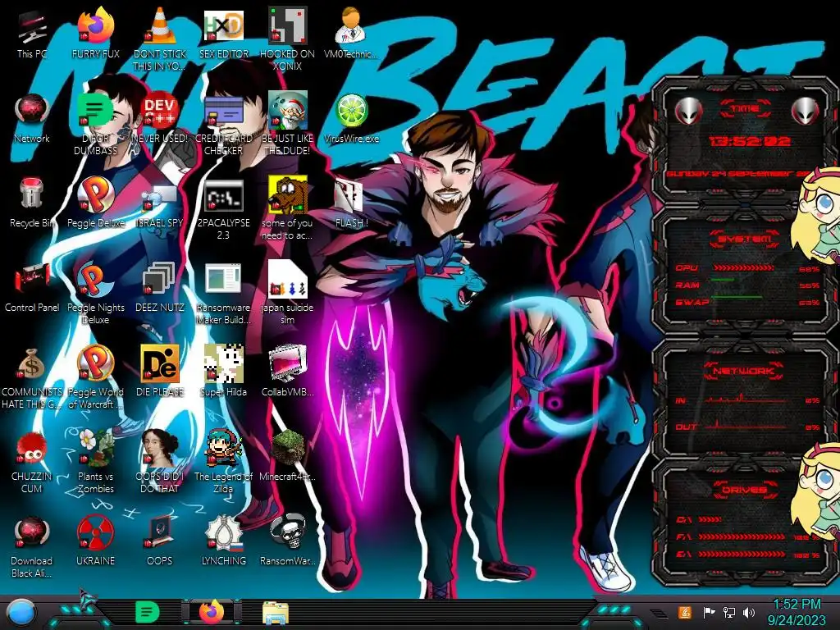Select the DIE PLEASE De icon
Image resolution: width=840 pixels, height=630 pixels.
point(160,363)
